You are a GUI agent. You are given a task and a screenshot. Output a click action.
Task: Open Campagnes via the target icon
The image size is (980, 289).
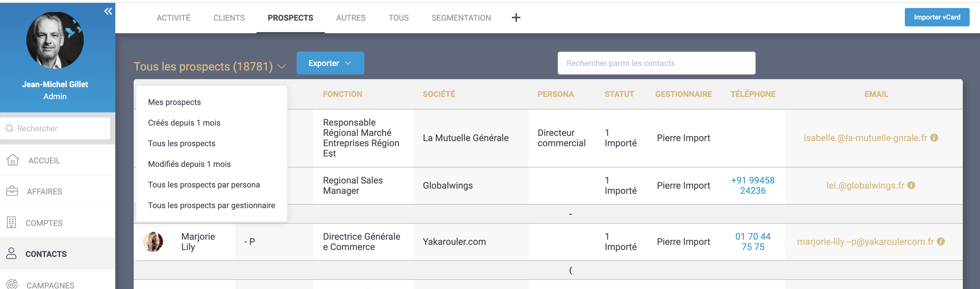coord(12,284)
